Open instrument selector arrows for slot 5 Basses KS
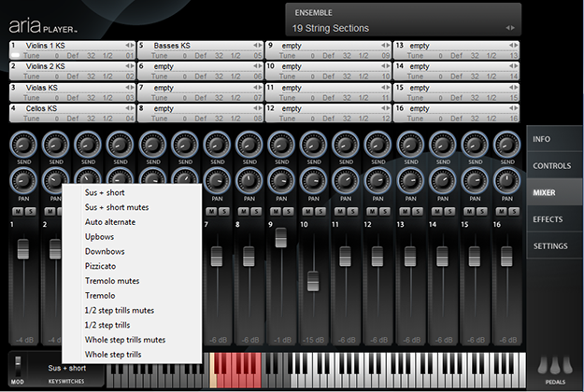584x392 pixels. [258, 45]
